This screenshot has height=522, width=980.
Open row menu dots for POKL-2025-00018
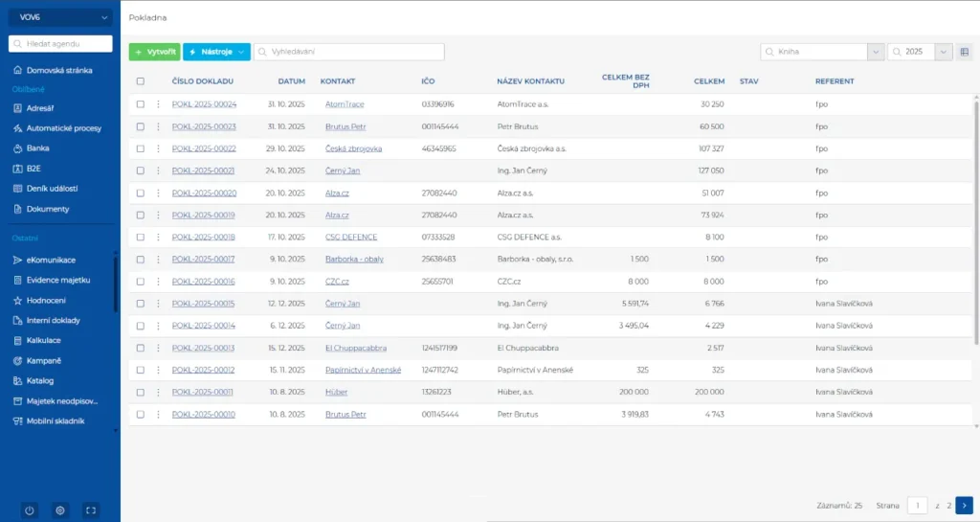[158, 237]
